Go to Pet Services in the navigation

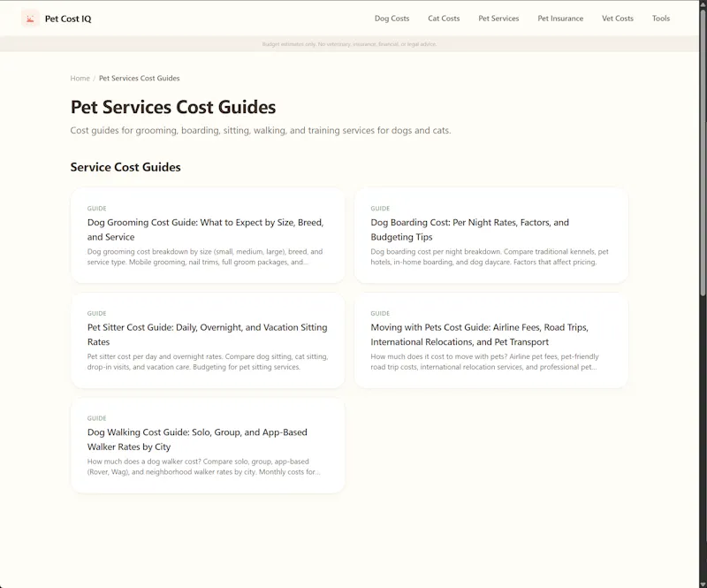point(498,19)
